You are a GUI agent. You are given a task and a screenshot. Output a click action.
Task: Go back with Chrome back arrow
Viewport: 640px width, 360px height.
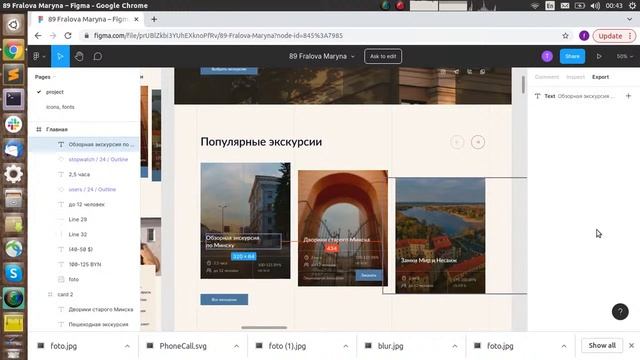(x=38, y=36)
